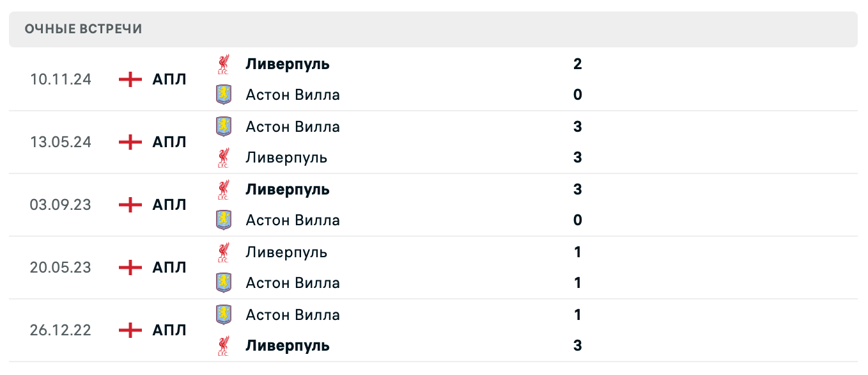Click England flag icon beside 26.12.22 date

(130, 330)
